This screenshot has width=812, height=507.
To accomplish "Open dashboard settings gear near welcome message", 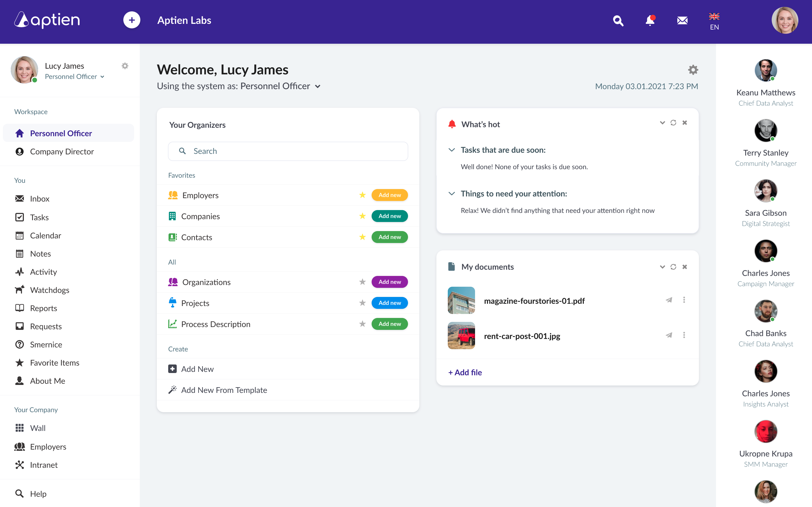I will [693, 70].
